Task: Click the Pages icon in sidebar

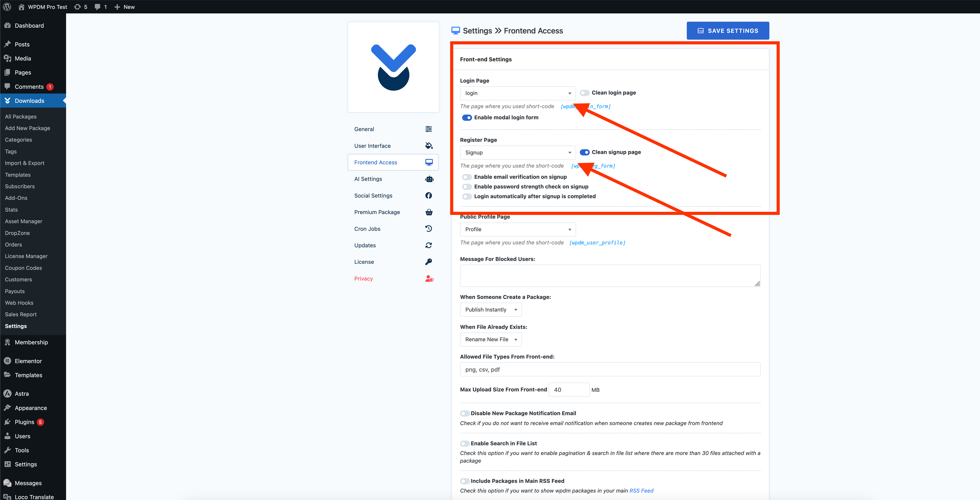Action: click(x=7, y=72)
